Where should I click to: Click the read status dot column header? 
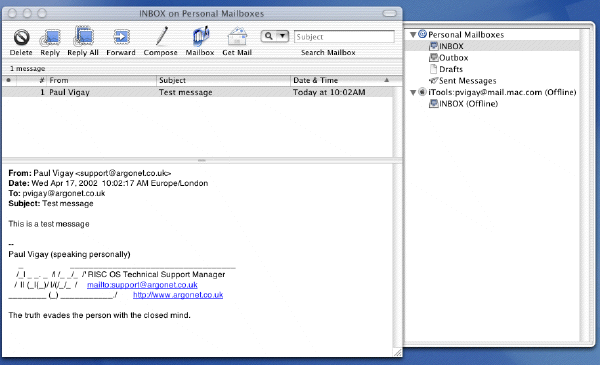click(9, 80)
